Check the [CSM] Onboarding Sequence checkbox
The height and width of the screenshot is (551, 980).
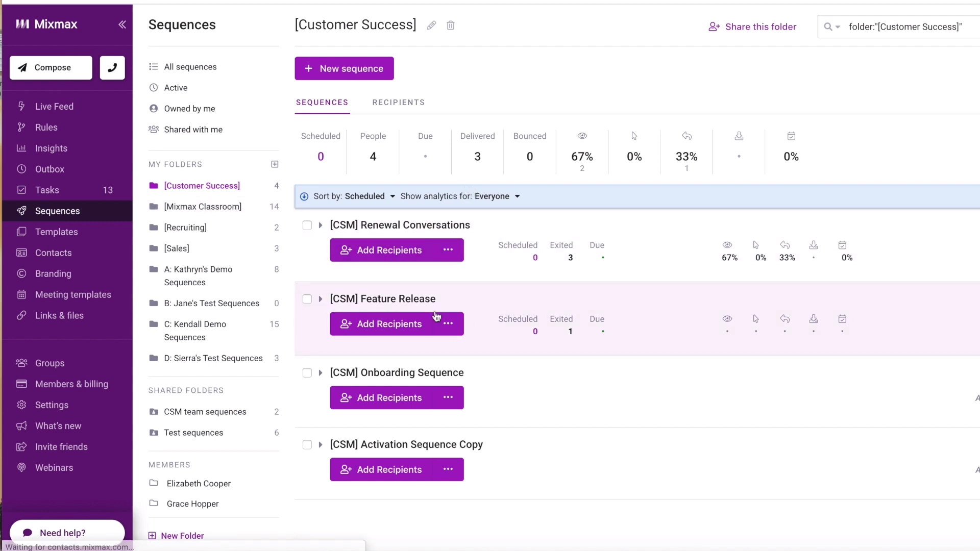tap(307, 373)
